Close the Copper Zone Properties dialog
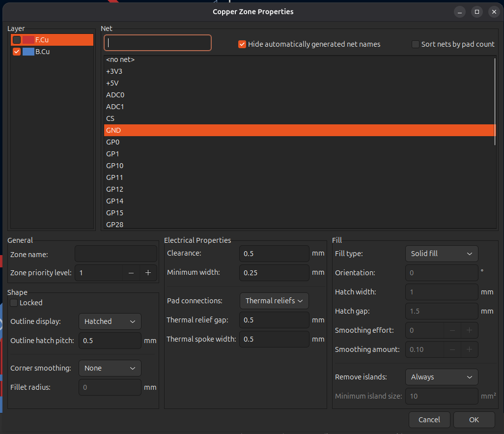The width and height of the screenshot is (504, 434). (x=493, y=12)
